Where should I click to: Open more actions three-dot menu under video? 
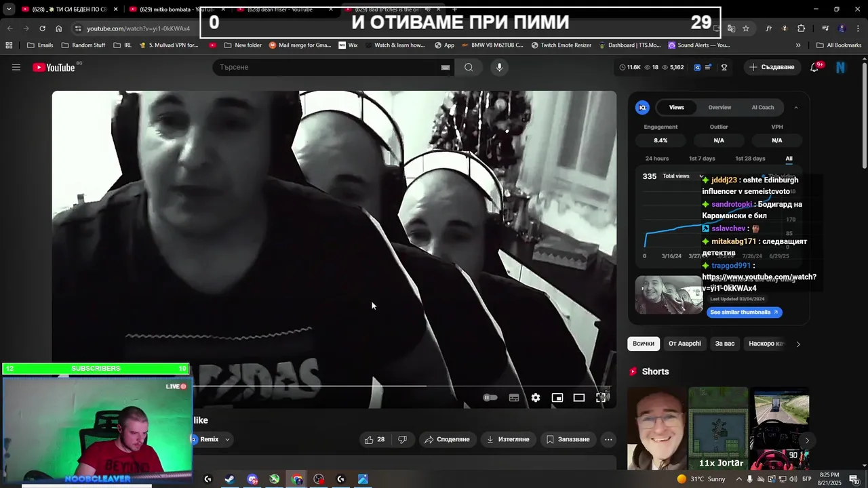pyautogui.click(x=608, y=439)
